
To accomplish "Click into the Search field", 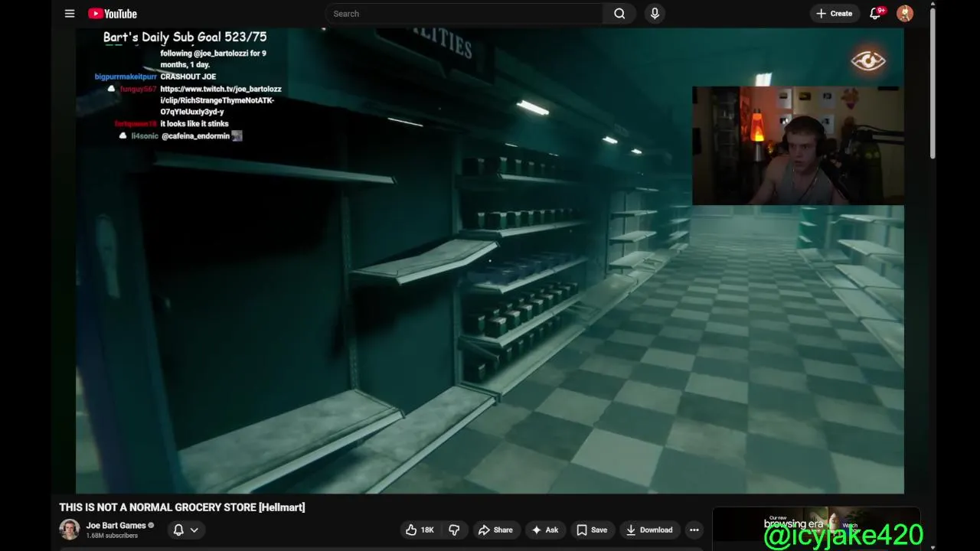I will point(465,14).
